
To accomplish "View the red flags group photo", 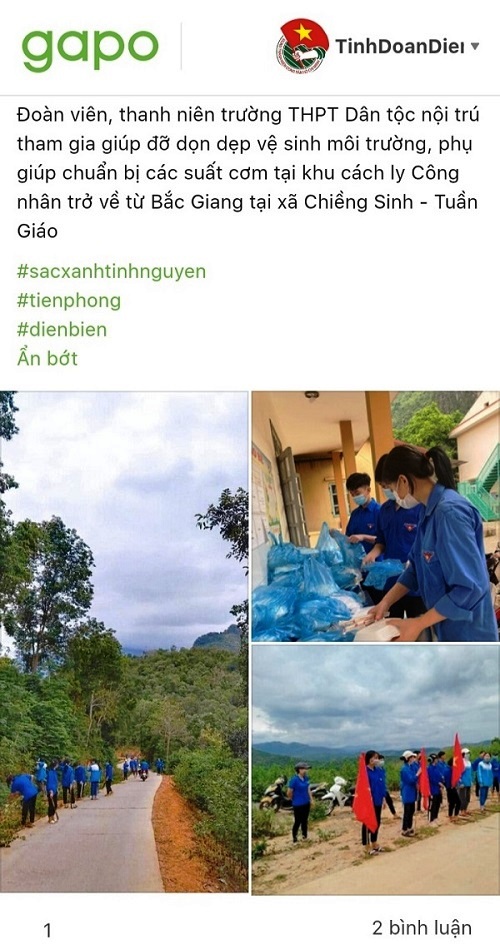I will pyautogui.click(x=375, y=770).
